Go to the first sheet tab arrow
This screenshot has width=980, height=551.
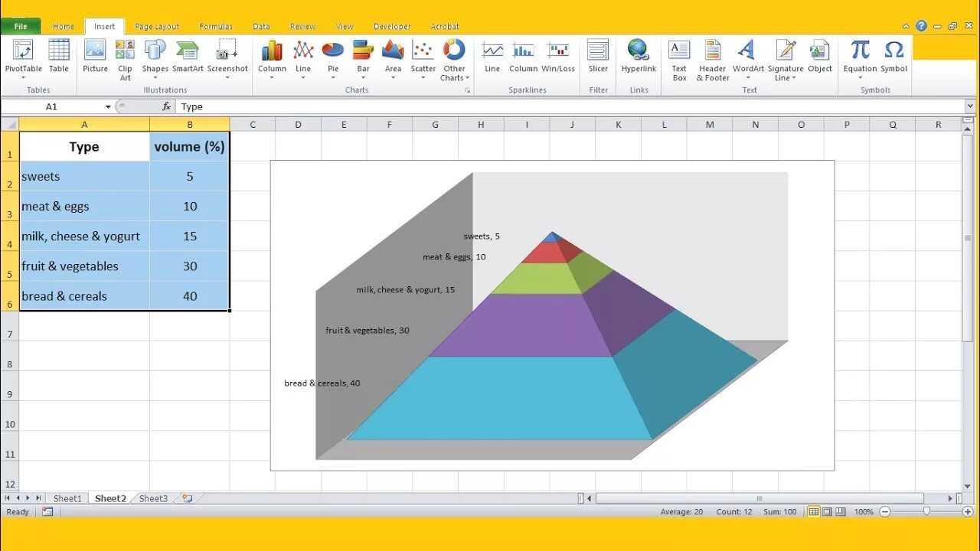coord(8,498)
